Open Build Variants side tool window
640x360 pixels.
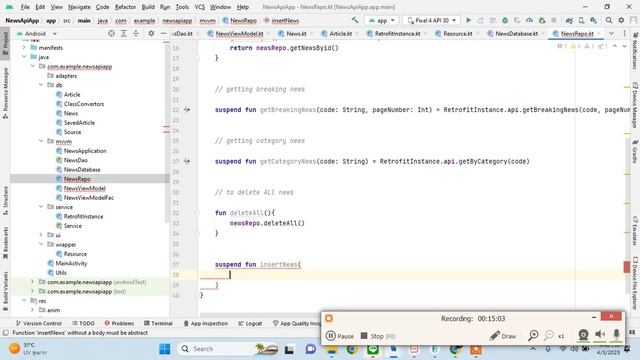[5, 291]
